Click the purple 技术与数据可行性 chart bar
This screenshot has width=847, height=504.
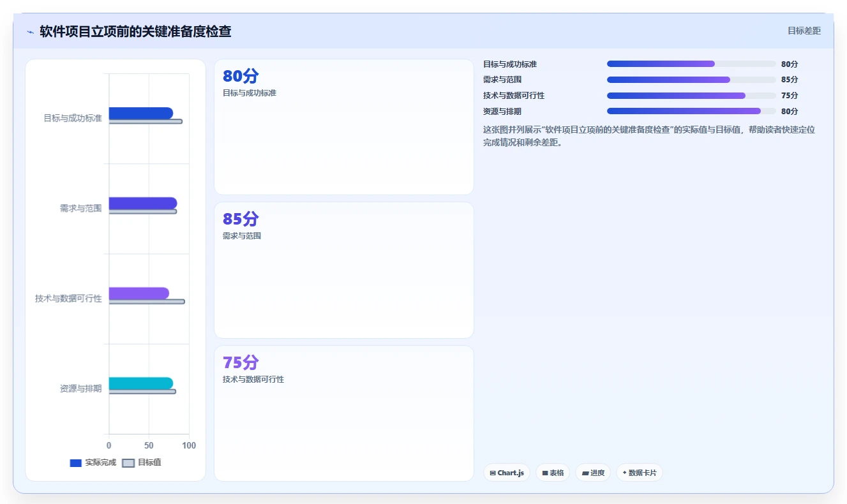click(139, 293)
